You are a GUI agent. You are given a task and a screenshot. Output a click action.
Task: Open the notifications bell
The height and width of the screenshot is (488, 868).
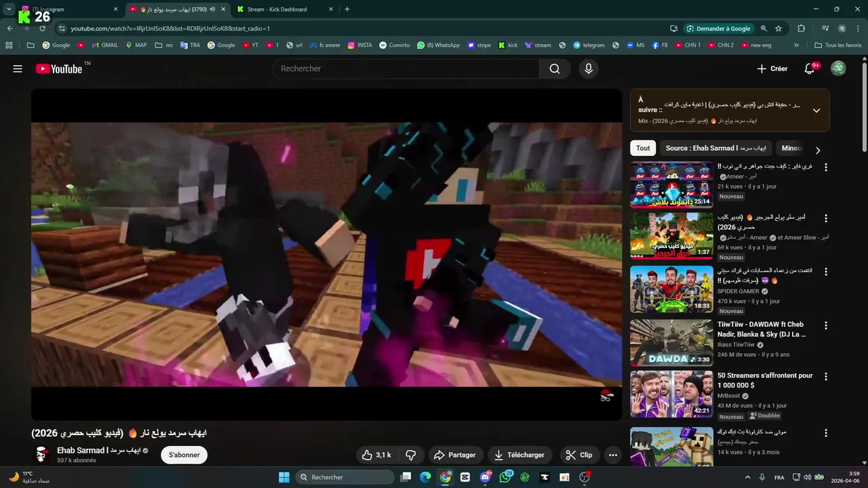(x=809, y=68)
